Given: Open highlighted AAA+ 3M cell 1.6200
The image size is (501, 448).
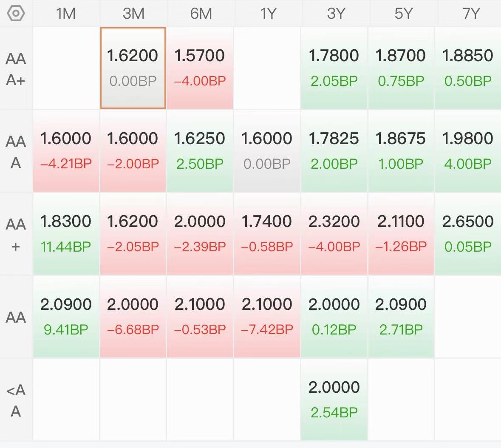Looking at the screenshot, I should coord(133,68).
